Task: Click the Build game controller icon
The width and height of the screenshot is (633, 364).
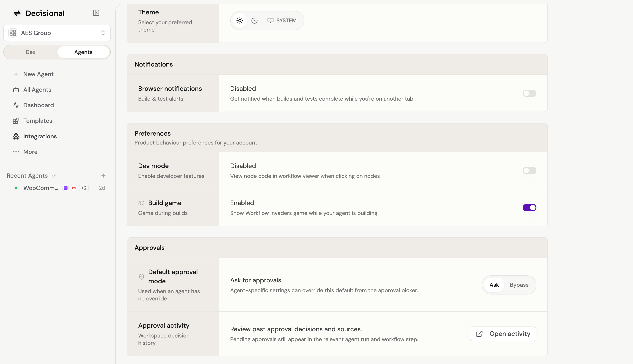Action: (141, 203)
